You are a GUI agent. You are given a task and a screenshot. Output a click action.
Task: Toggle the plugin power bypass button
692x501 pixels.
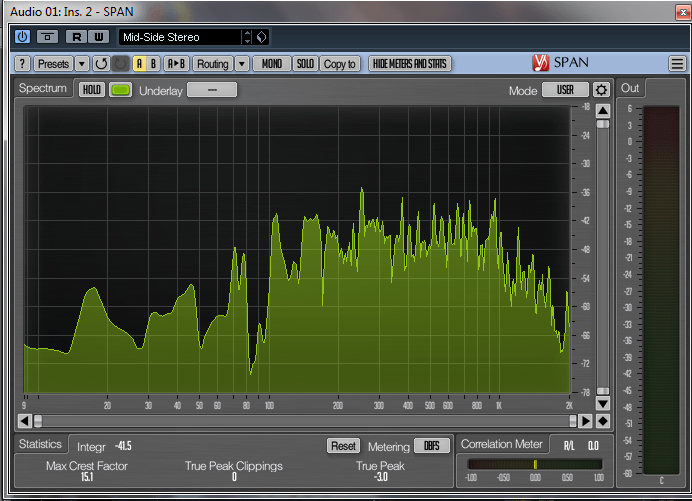tap(23, 37)
